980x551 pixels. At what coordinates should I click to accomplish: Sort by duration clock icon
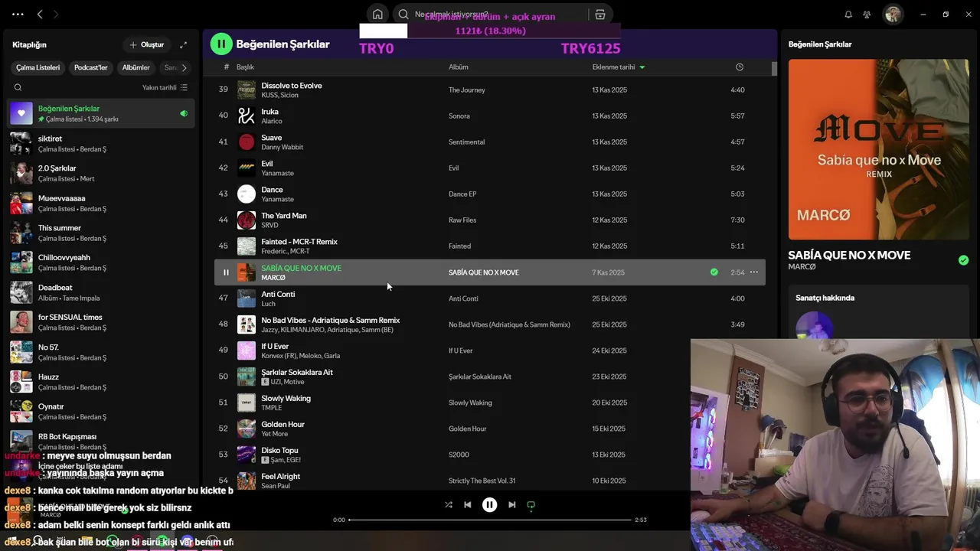click(x=739, y=67)
